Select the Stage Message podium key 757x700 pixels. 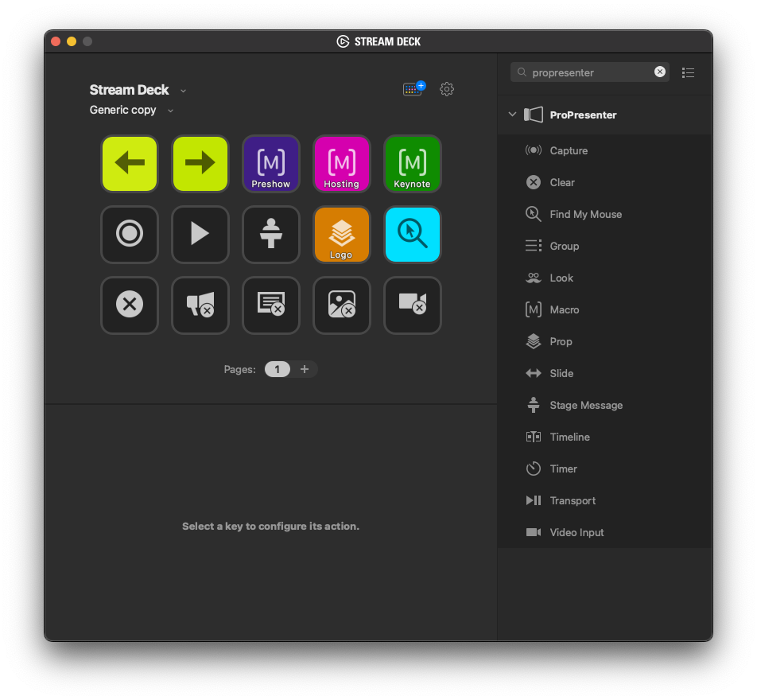[271, 235]
